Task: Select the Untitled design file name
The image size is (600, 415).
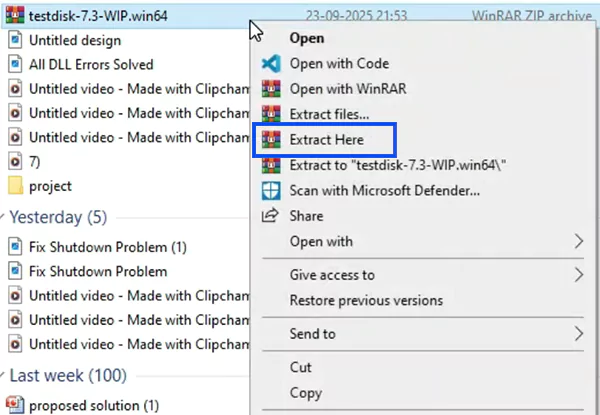Action: (75, 40)
